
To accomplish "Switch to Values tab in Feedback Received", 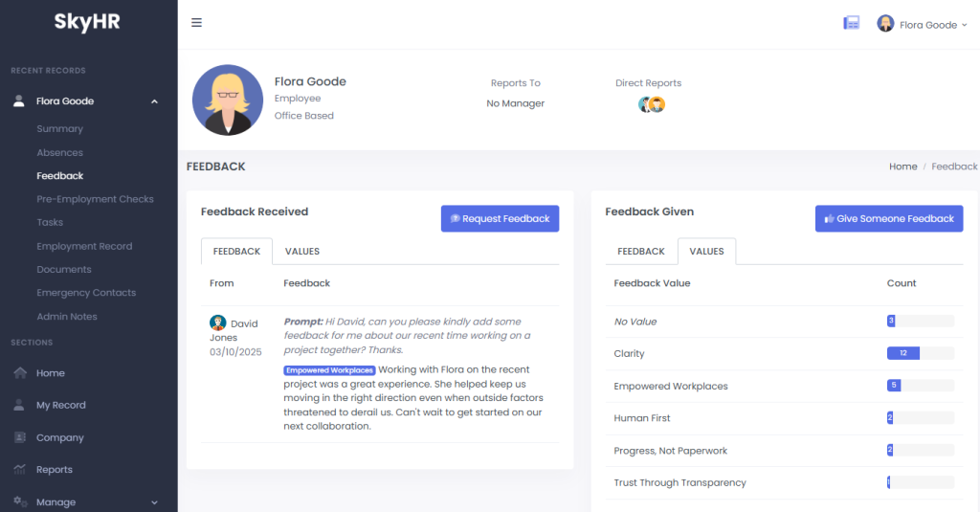I will 301,252.
